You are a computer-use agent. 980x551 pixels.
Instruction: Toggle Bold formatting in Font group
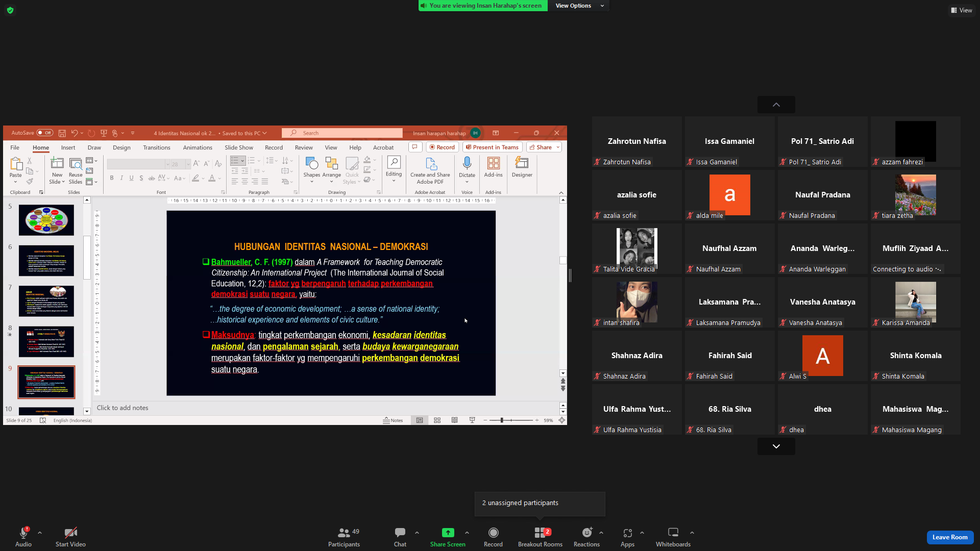point(111,178)
